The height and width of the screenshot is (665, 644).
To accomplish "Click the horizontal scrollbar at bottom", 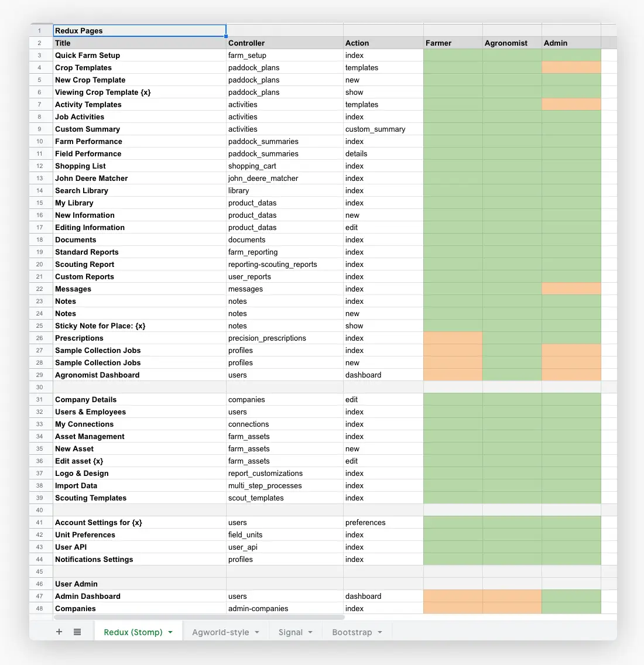I will 200,617.
